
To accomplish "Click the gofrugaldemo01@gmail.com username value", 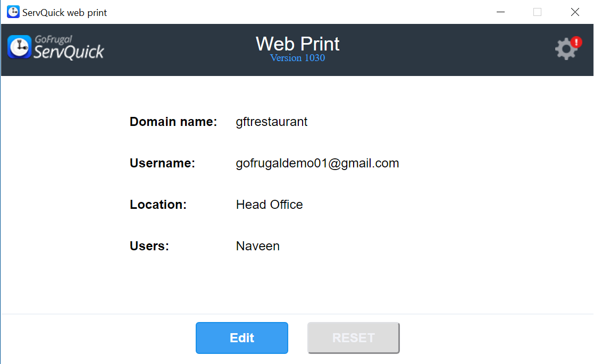I will click(x=317, y=163).
